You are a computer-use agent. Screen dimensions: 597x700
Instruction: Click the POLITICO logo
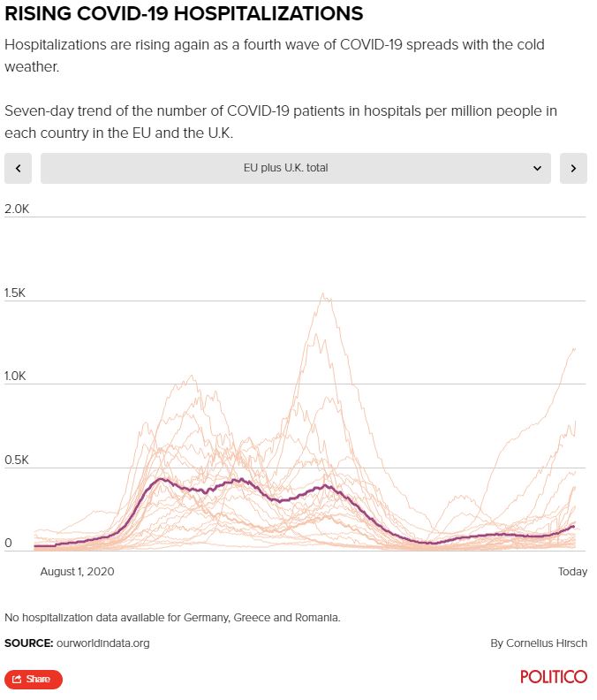click(554, 677)
